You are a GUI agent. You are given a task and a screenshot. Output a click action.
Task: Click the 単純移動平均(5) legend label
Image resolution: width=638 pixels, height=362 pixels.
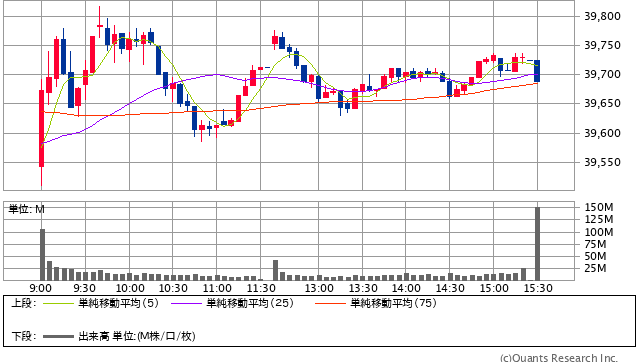118,303
